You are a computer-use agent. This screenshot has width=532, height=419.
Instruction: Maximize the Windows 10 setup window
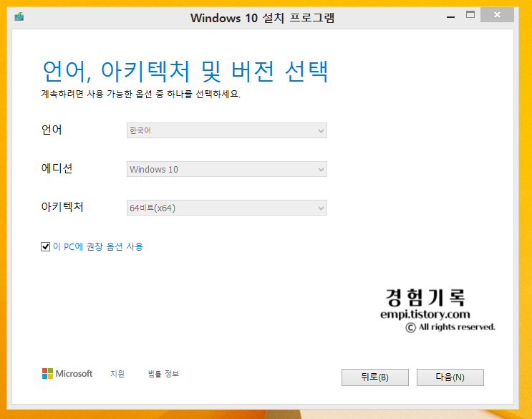pos(470,15)
